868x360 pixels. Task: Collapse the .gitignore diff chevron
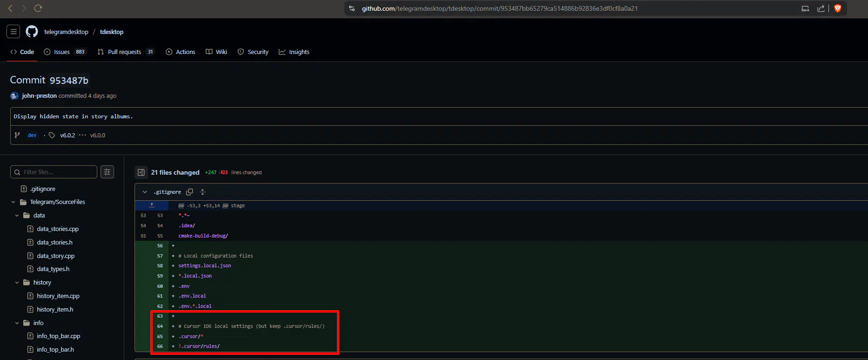tap(145, 192)
